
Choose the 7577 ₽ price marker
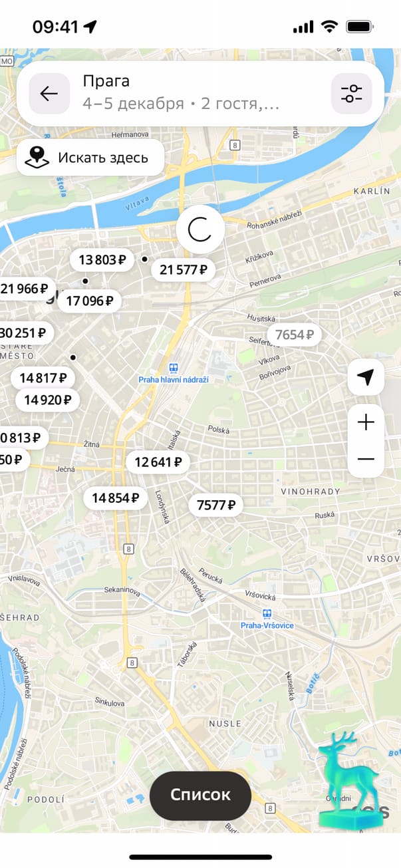pyautogui.click(x=216, y=505)
